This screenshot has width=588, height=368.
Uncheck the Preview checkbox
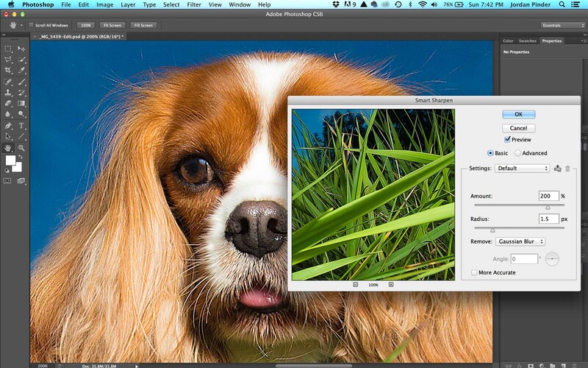507,139
